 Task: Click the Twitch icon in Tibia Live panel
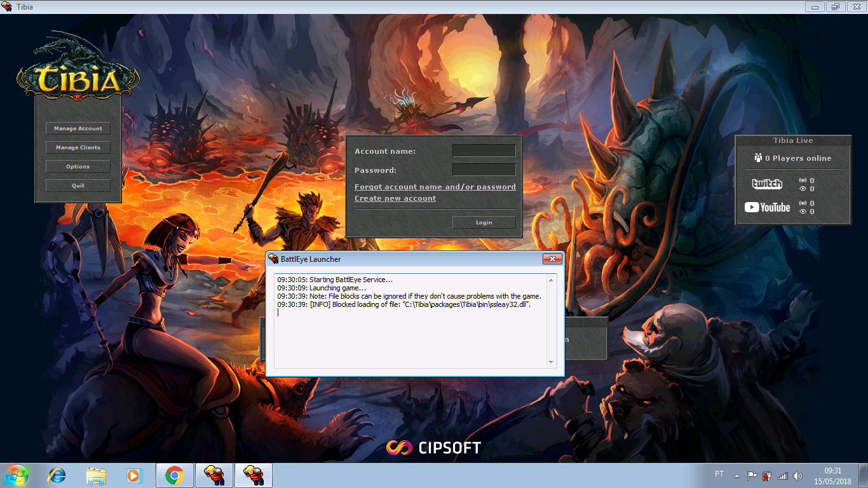(x=767, y=184)
